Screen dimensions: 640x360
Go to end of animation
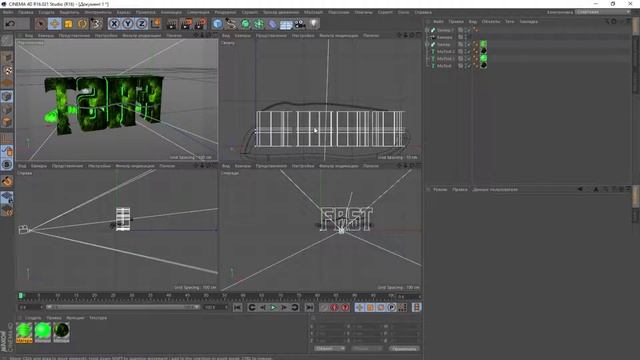click(x=309, y=307)
